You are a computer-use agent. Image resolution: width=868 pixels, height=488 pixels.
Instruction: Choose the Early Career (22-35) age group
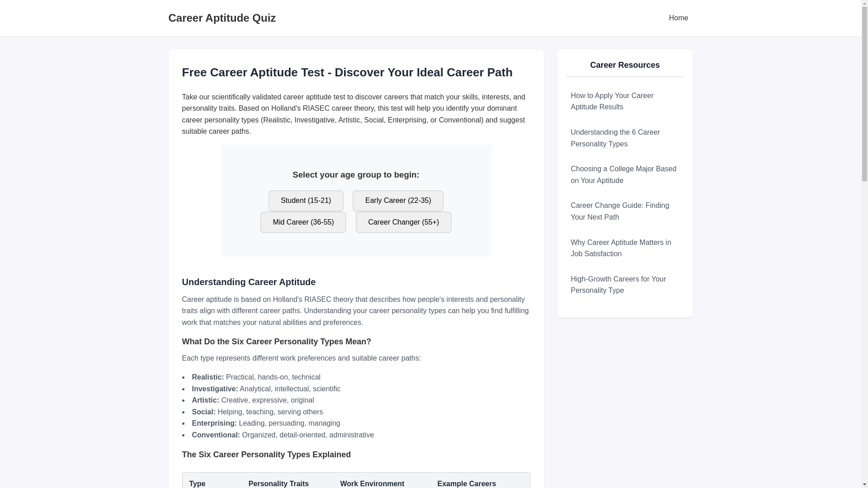(x=398, y=201)
